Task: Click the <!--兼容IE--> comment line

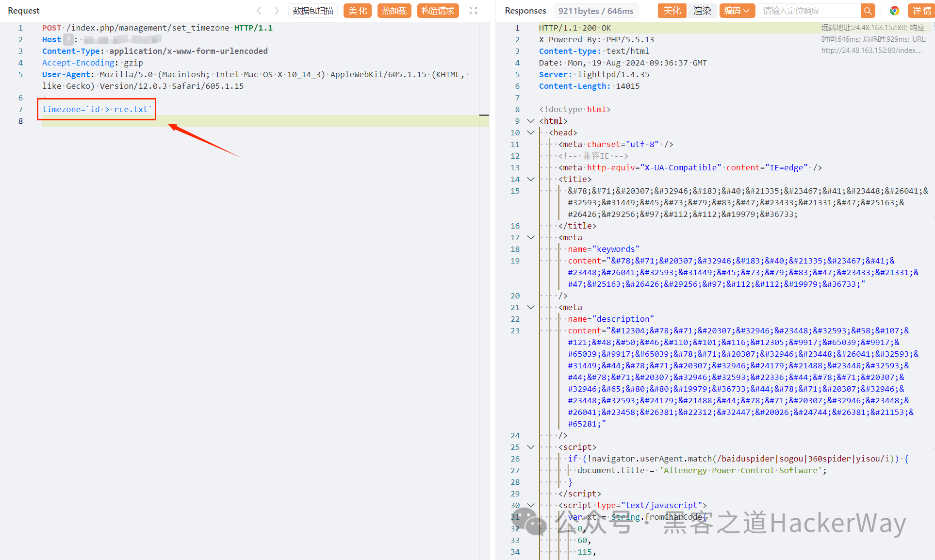Action: 593,156
